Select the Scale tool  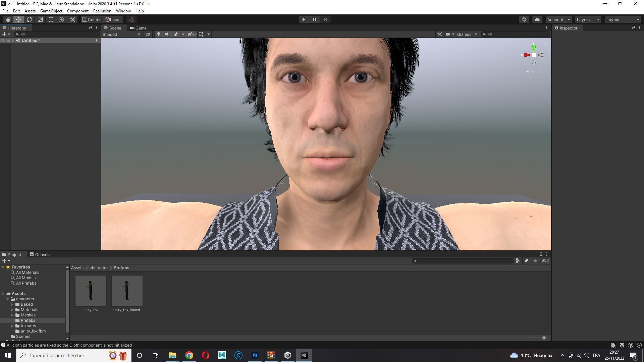click(x=40, y=19)
